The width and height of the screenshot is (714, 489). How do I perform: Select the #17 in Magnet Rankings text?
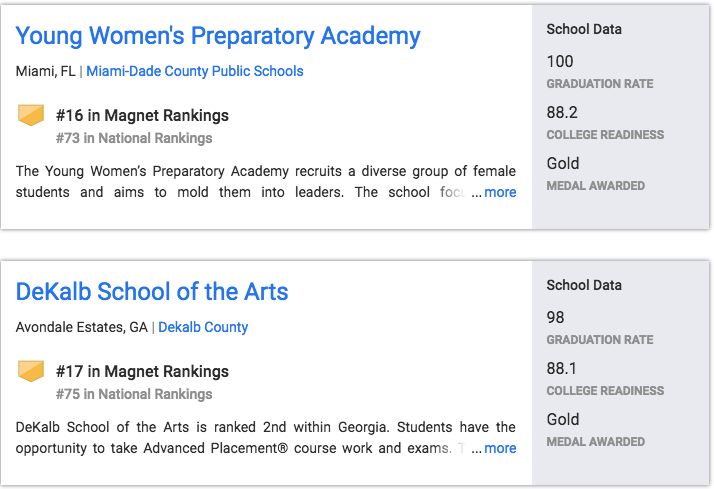(142, 372)
